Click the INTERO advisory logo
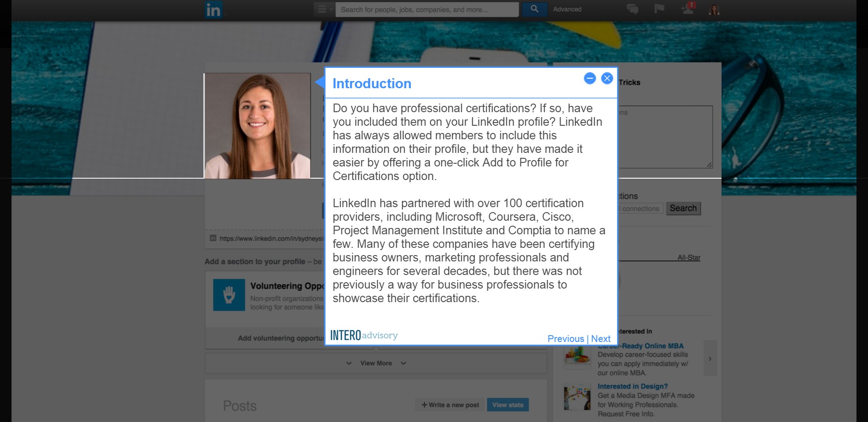Image resolution: width=868 pixels, height=422 pixels. [x=364, y=335]
